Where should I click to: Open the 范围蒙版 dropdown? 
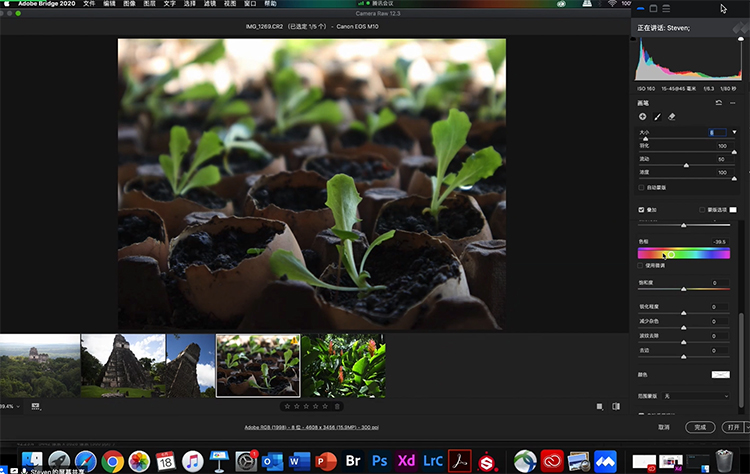click(x=698, y=396)
